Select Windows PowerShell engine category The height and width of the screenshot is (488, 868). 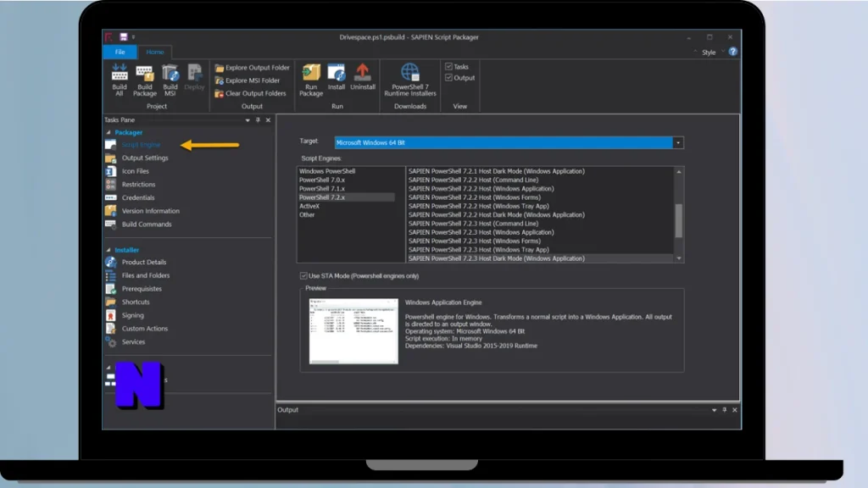click(x=327, y=171)
